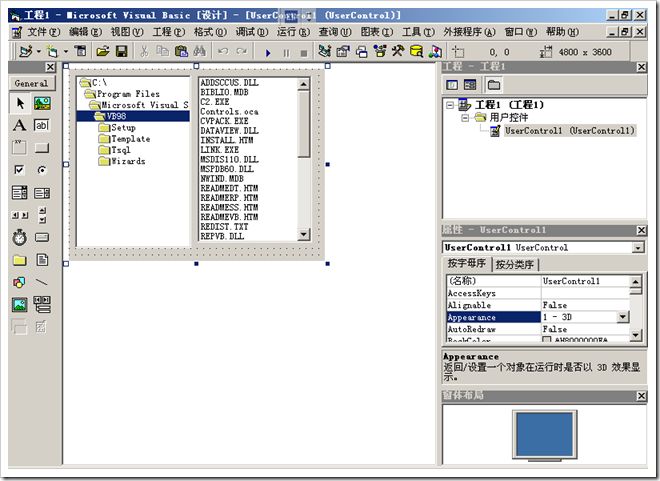Select the DirListBox folder tool

click(x=19, y=260)
